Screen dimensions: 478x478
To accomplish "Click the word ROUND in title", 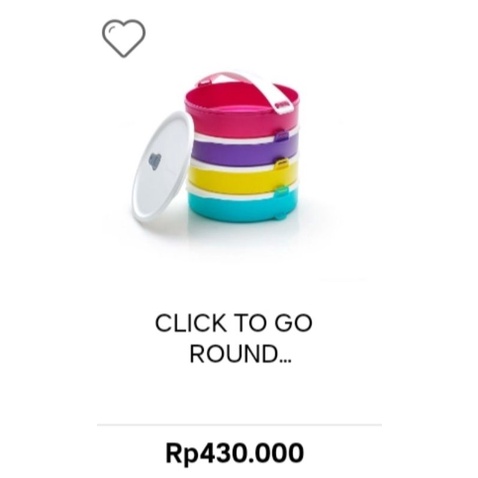I will click(234, 354).
